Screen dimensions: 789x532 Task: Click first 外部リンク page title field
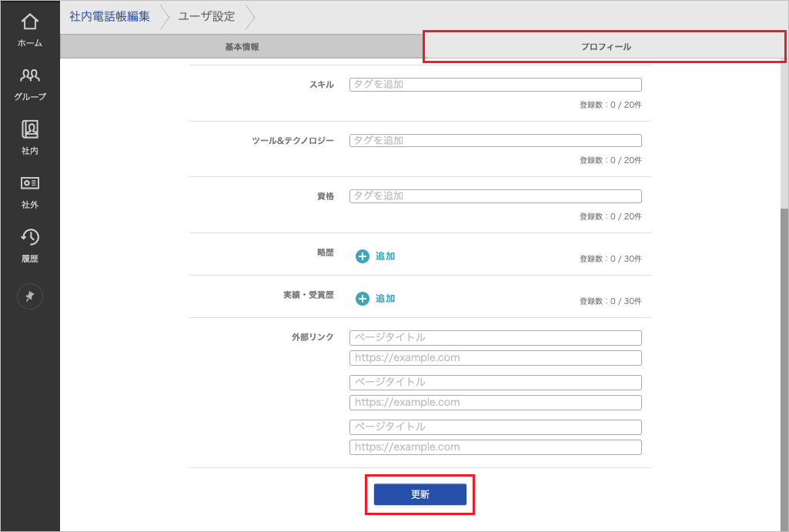[495, 338]
